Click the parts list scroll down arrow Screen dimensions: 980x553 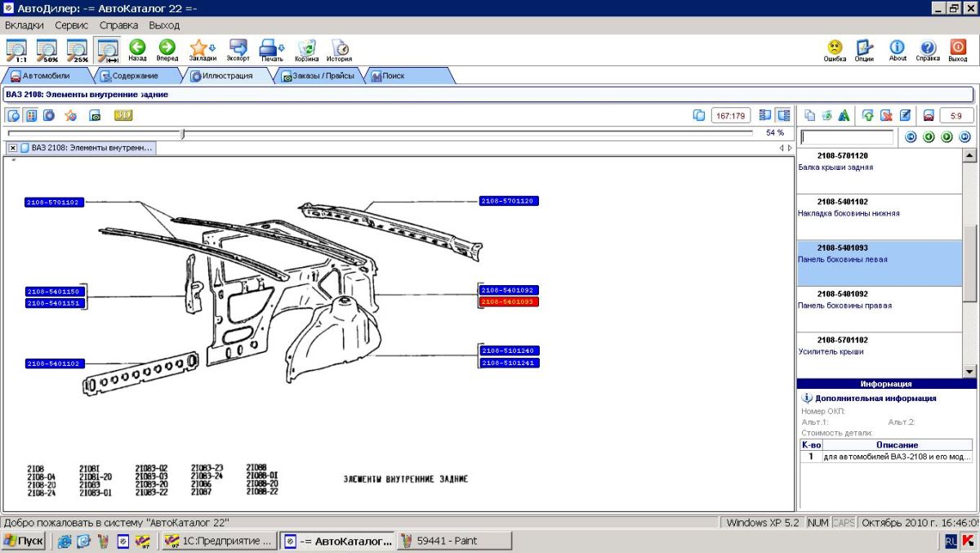coord(969,371)
